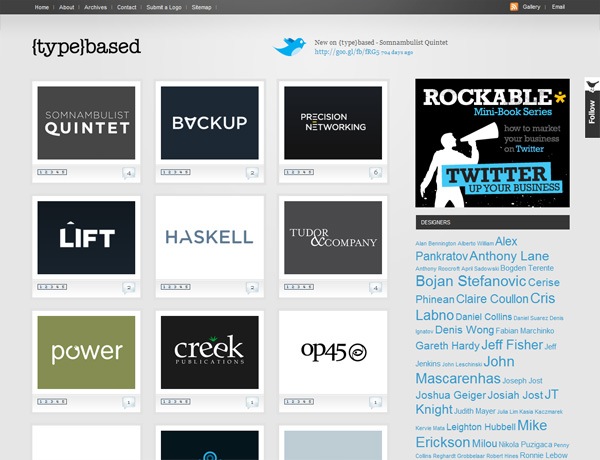
Task: Open the Gallery link
Action: tap(531, 7)
